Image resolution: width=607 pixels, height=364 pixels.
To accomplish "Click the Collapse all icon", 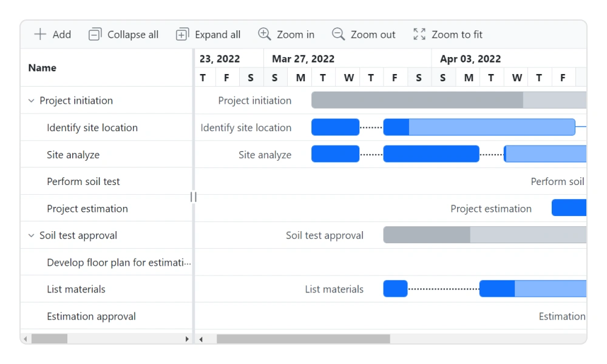I will tap(95, 34).
